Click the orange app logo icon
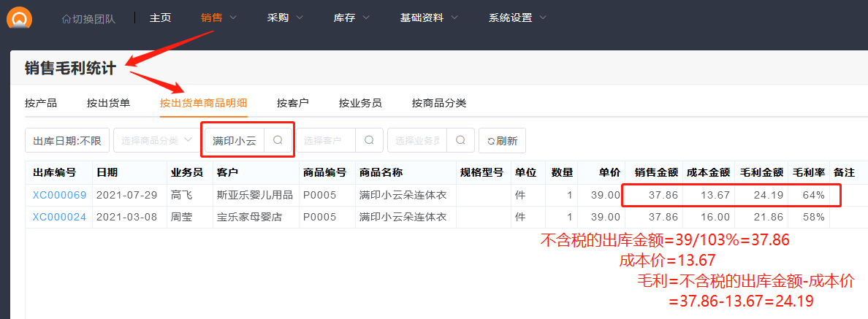The height and width of the screenshot is (319, 868). coord(19,16)
